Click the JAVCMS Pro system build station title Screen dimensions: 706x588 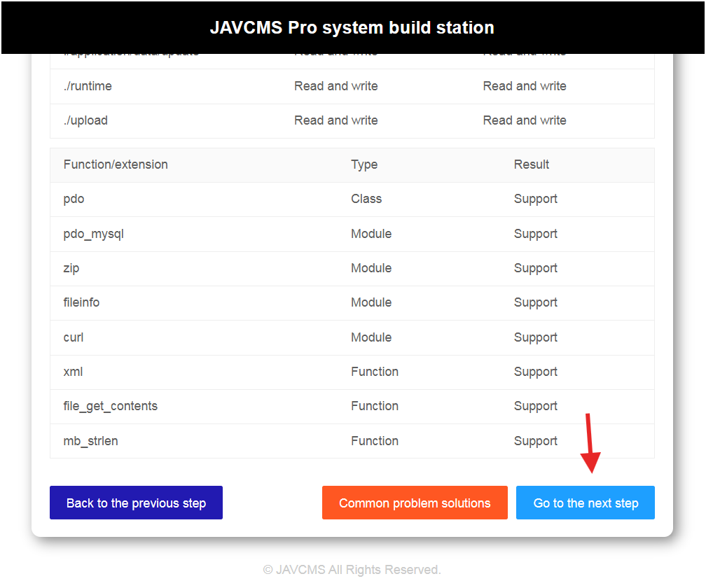pos(352,28)
